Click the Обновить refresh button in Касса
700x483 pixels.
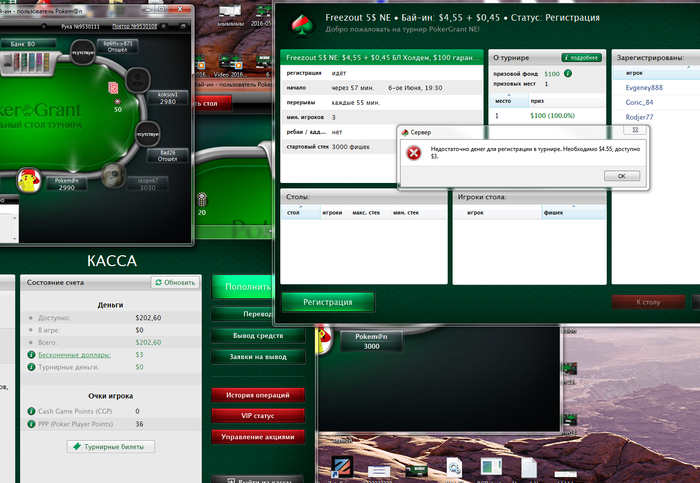pyautogui.click(x=175, y=283)
